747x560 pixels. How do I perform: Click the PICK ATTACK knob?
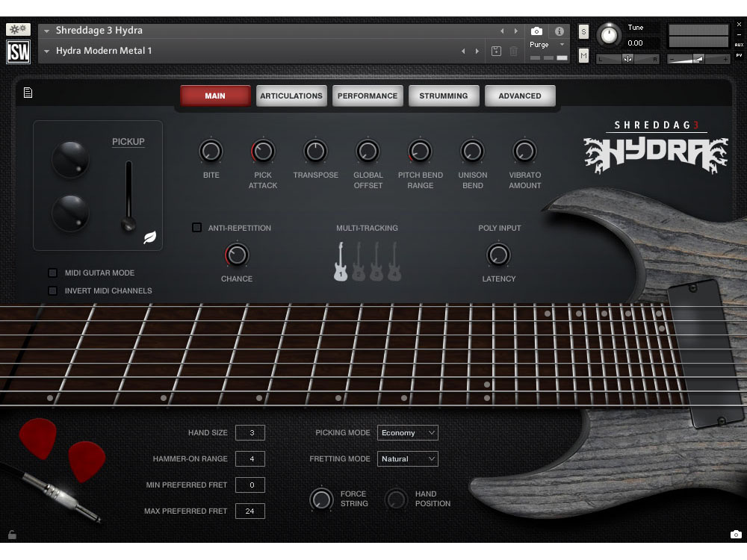[262, 152]
